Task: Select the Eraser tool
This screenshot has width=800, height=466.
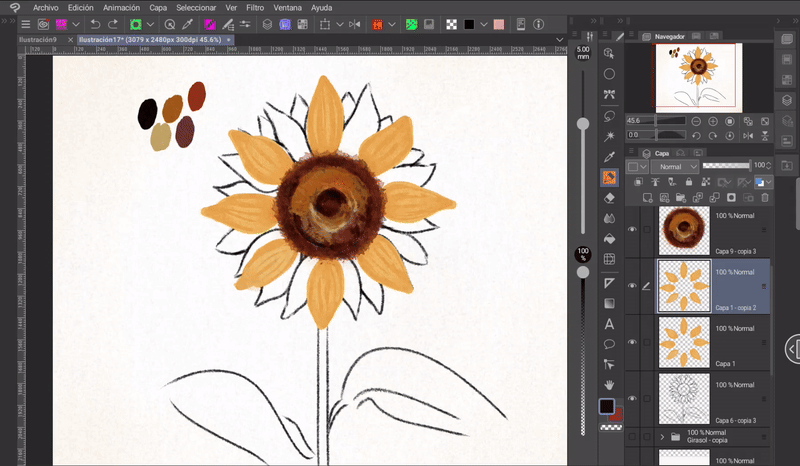Action: click(x=609, y=198)
